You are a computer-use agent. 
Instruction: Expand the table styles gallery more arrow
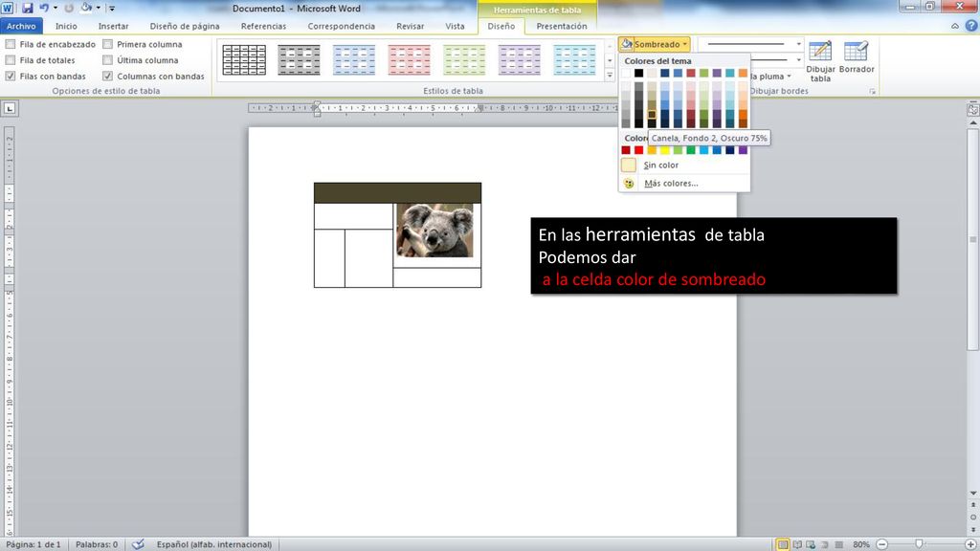(x=610, y=75)
